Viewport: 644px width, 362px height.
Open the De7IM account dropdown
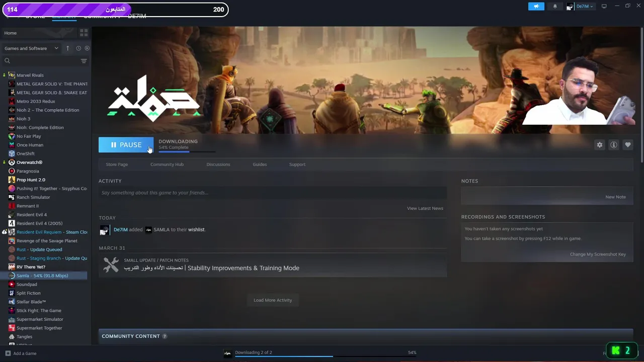pos(581,6)
